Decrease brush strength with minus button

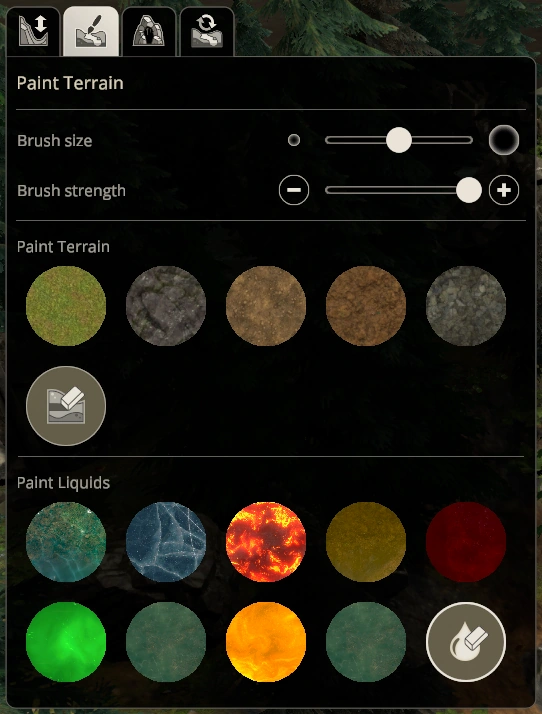pyautogui.click(x=294, y=190)
